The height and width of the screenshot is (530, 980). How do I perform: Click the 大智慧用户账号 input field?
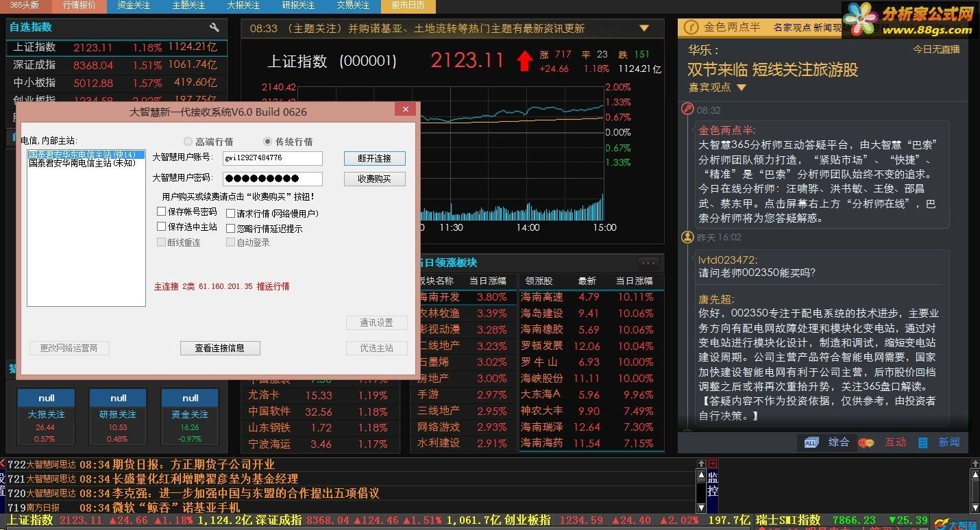pos(272,158)
